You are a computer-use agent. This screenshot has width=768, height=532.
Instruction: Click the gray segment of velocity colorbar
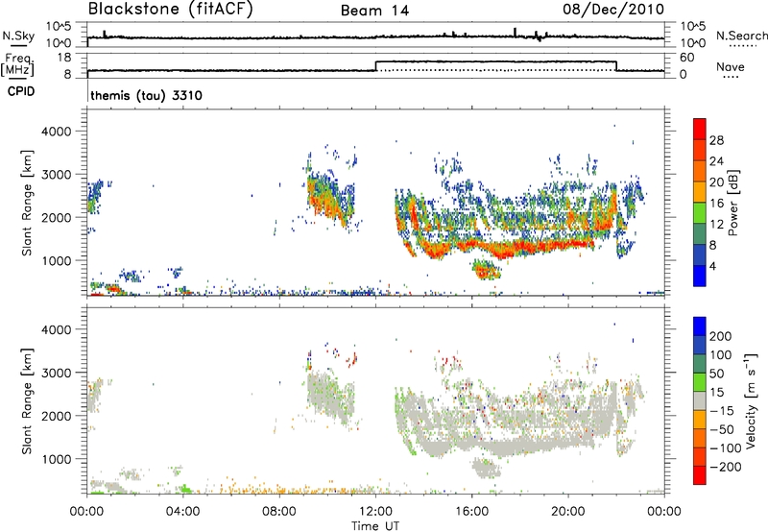pyautogui.click(x=700, y=400)
